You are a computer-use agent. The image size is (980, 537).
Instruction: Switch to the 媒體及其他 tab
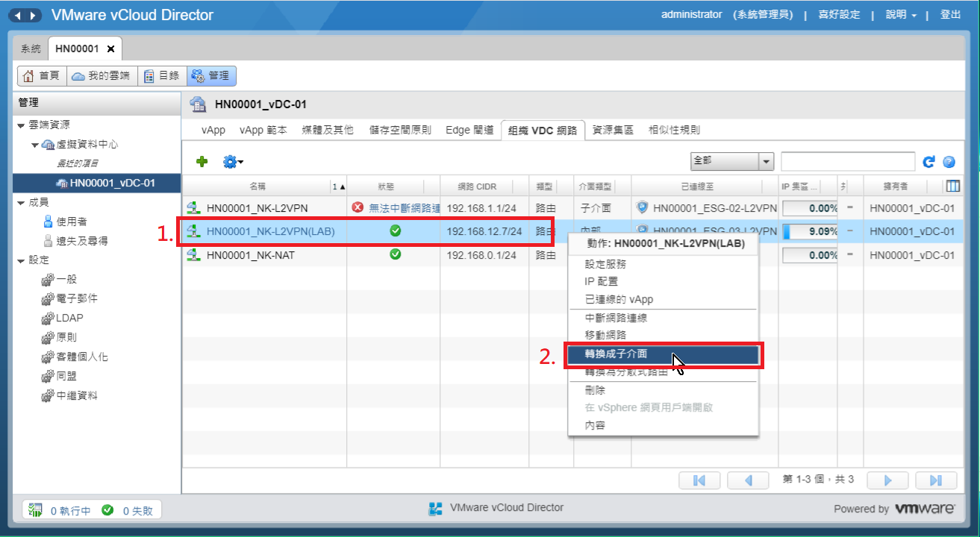pos(328,130)
